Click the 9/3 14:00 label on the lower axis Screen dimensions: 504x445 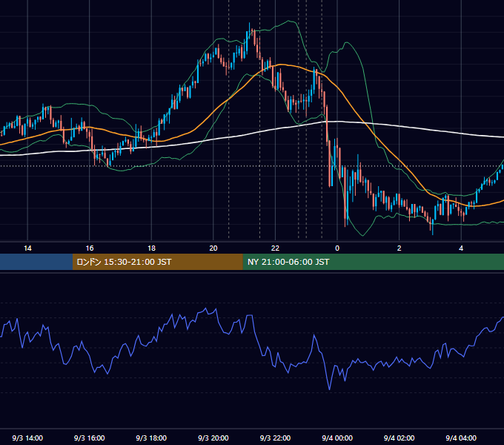(27, 438)
